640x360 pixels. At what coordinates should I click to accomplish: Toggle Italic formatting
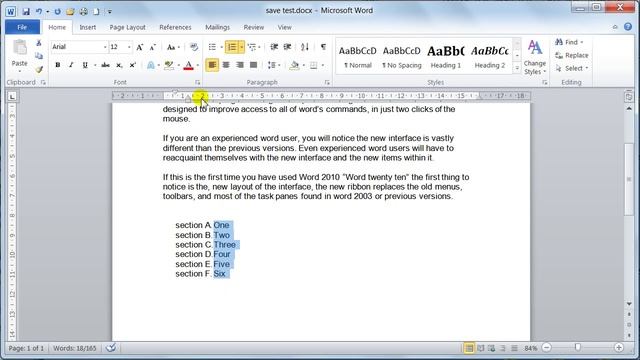click(x=71, y=65)
